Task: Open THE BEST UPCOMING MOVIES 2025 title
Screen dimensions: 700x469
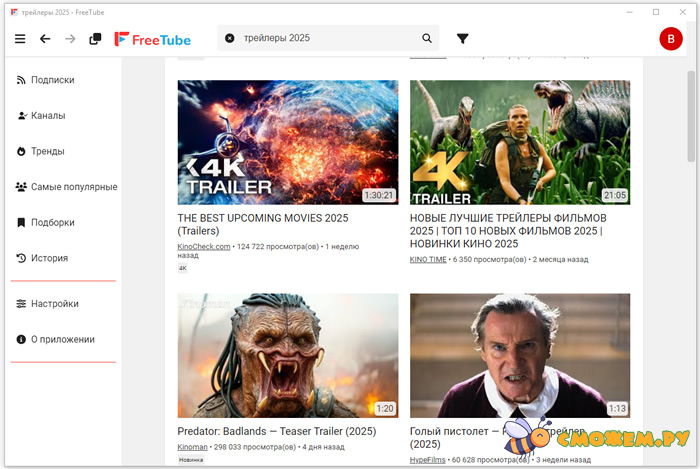Action: pos(262,224)
